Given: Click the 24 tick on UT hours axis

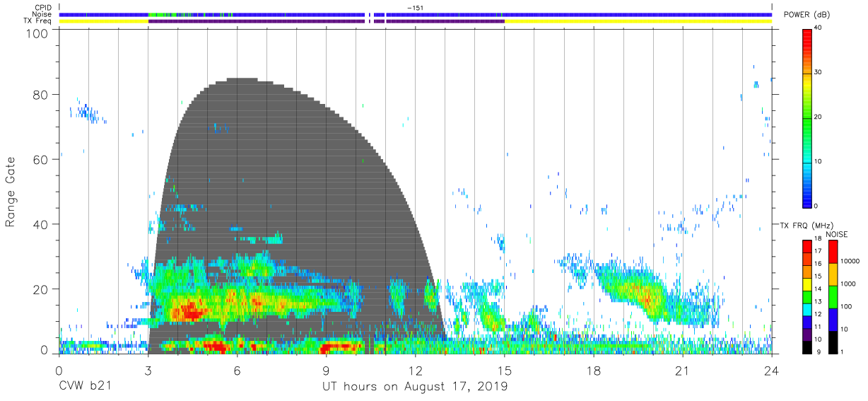Looking at the screenshot, I should click(x=772, y=371).
